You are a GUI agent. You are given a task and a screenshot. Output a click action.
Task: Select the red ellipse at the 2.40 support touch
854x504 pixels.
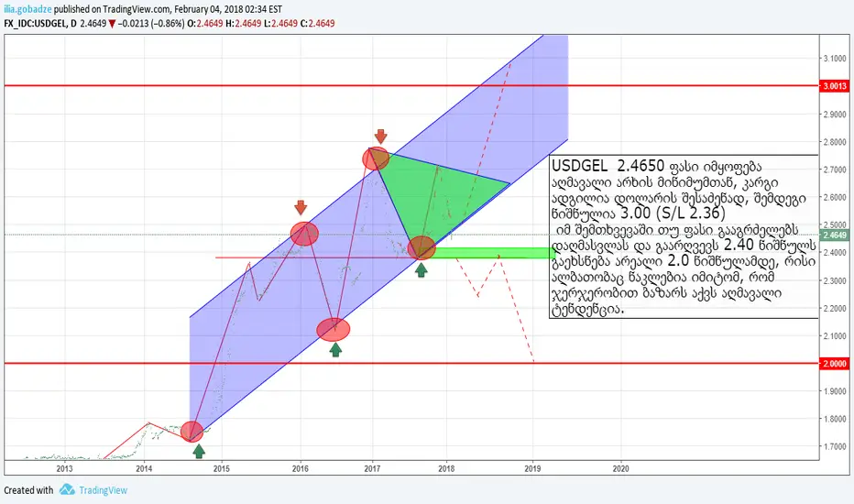pos(422,248)
